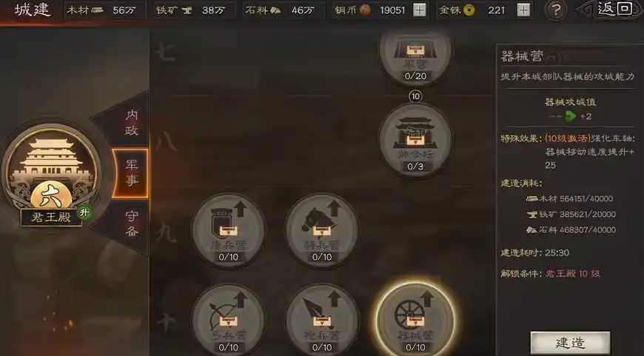Select the 器械营 siege wheel icon

coord(415,320)
